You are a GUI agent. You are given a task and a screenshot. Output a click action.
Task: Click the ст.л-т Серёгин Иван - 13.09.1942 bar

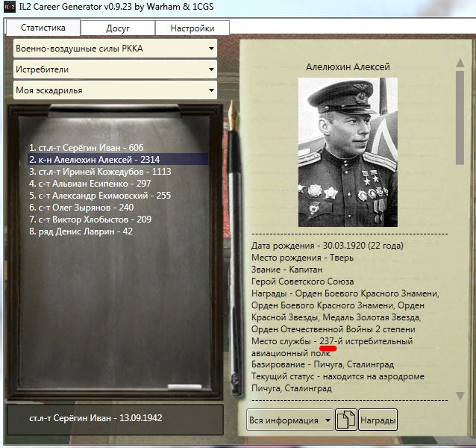point(116,419)
